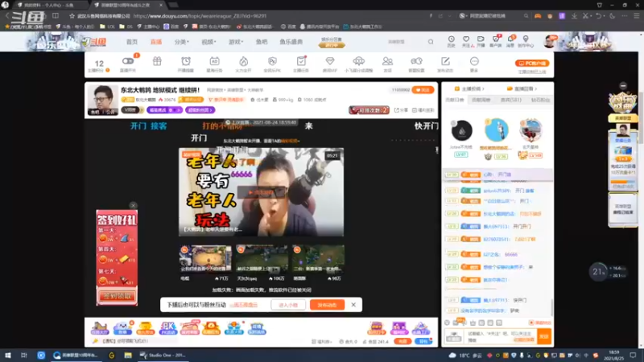Open the 创作中心 location-pin icon
The image size is (644, 362).
point(526,39)
